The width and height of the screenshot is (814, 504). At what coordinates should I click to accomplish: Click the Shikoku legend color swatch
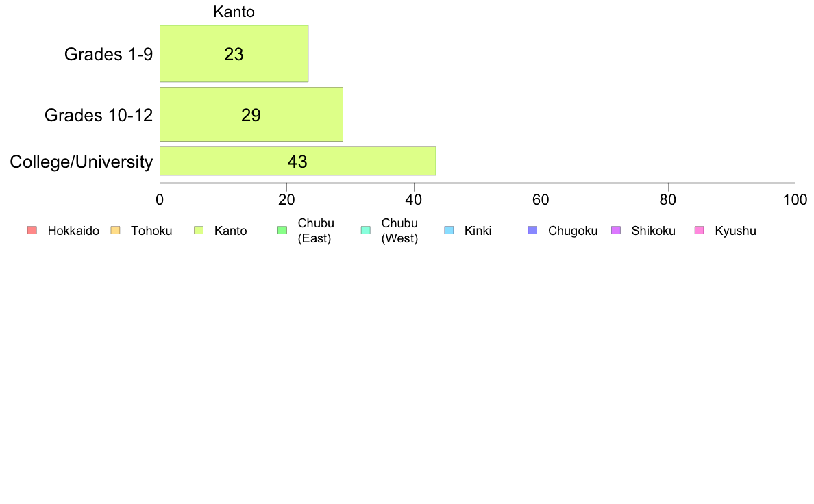click(x=616, y=231)
